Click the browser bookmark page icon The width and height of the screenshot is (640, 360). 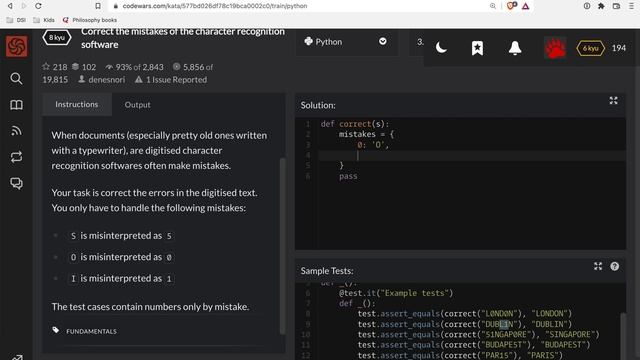[x=98, y=6]
